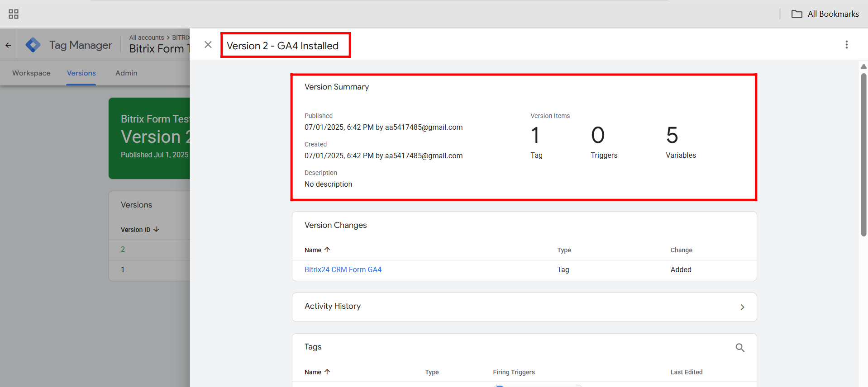Click the All accounts breadcrumb link

pyautogui.click(x=147, y=38)
